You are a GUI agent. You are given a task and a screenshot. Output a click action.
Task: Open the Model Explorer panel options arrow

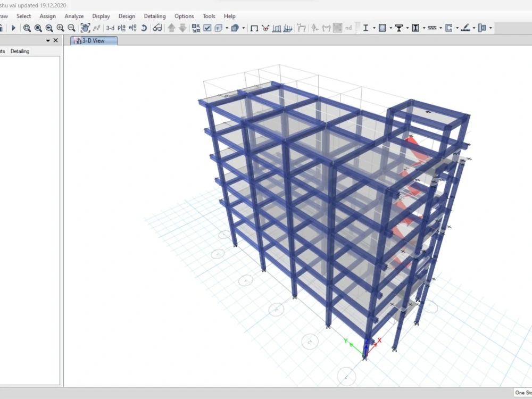click(x=47, y=40)
